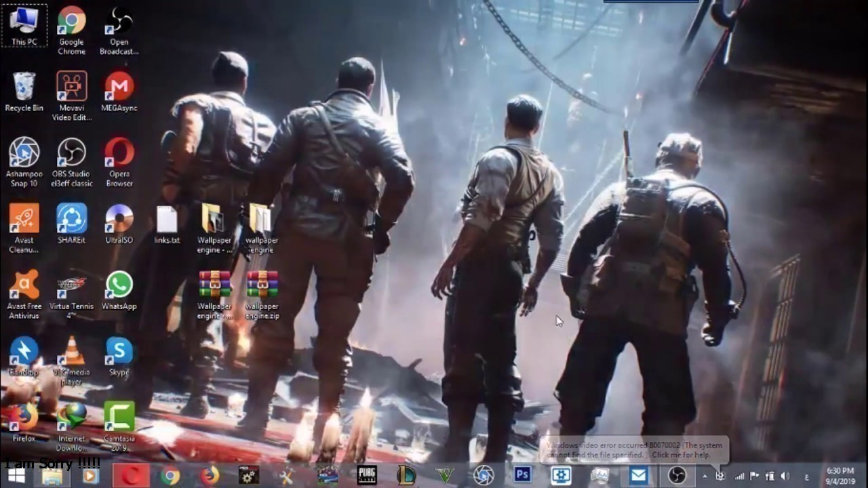868x488 pixels.
Task: Select the folder labeled "Wallpaper engine - ..."
Action: point(214,228)
